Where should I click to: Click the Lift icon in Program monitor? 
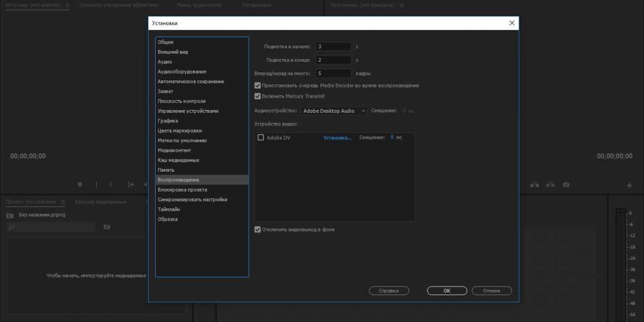[x=535, y=185]
